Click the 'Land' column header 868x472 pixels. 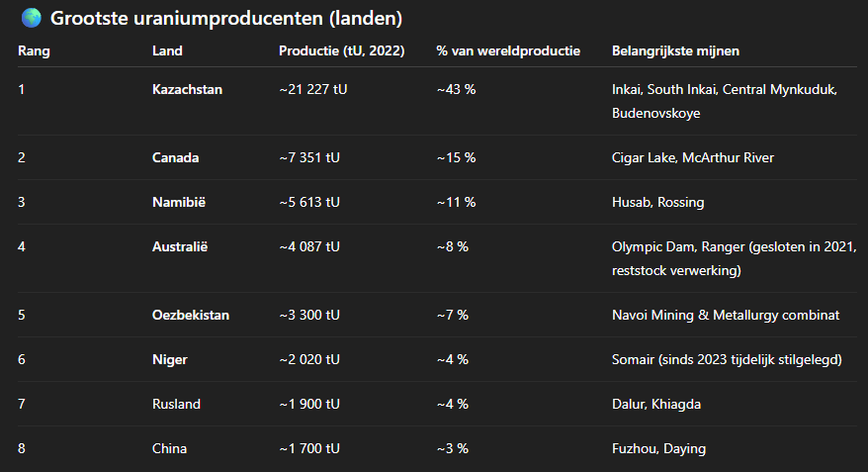point(167,51)
